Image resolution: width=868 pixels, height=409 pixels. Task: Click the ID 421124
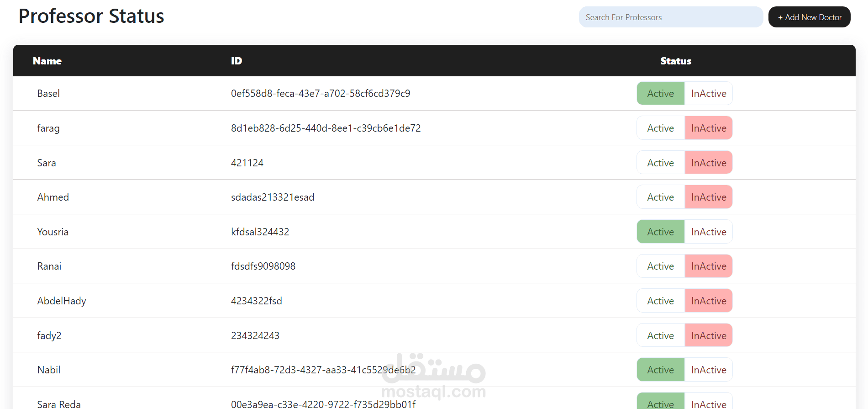tap(247, 163)
